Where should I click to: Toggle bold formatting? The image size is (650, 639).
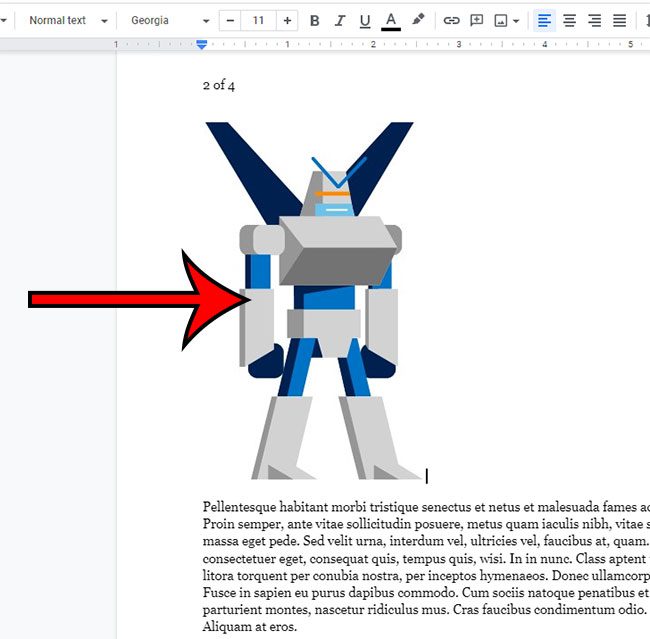click(x=315, y=20)
